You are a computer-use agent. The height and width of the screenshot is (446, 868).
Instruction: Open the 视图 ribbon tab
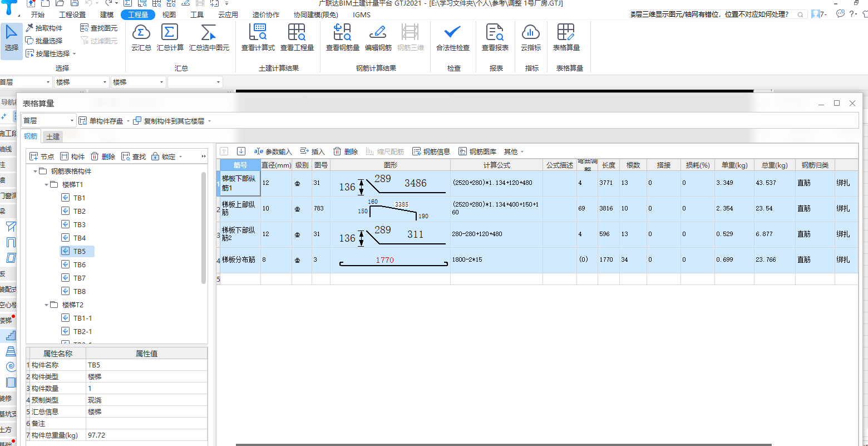click(169, 15)
